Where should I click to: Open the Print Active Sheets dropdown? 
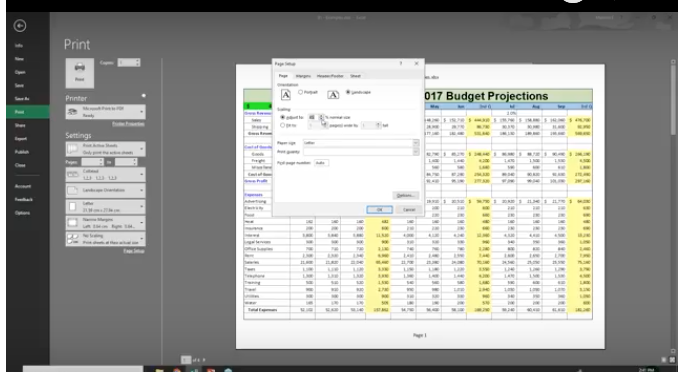105,149
